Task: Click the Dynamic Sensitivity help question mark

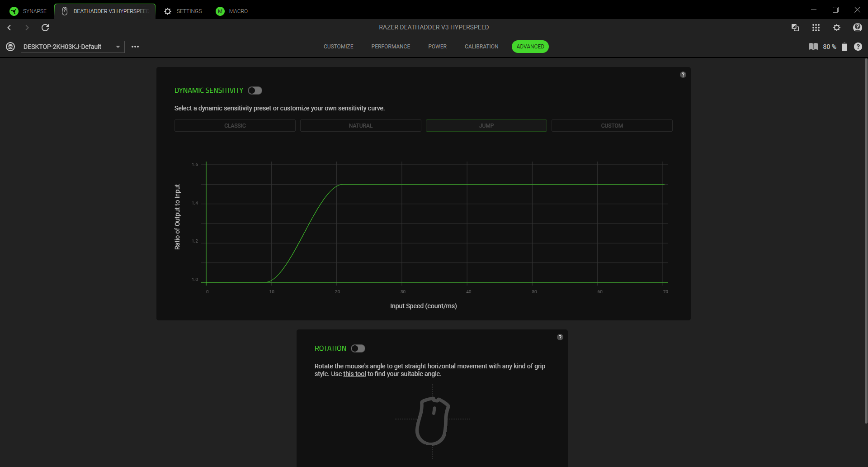Action: click(683, 75)
